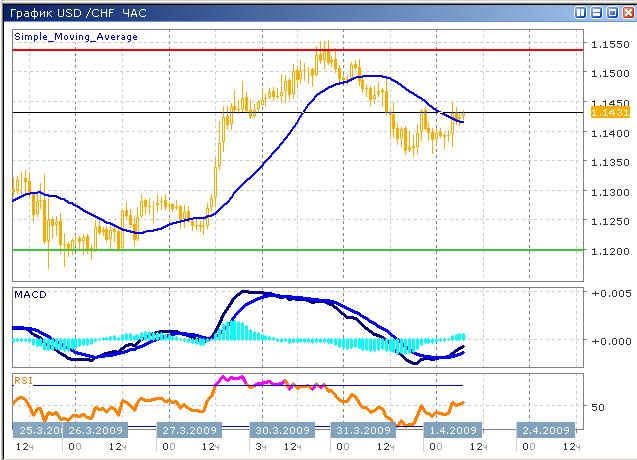
Task: Maximize the chart window
Action: [x=611, y=13]
